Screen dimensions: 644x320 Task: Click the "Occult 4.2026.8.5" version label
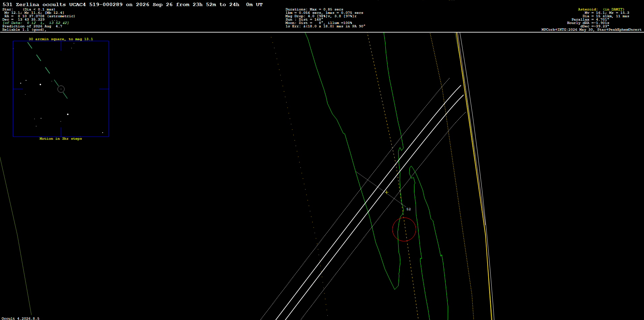pyautogui.click(x=21, y=318)
